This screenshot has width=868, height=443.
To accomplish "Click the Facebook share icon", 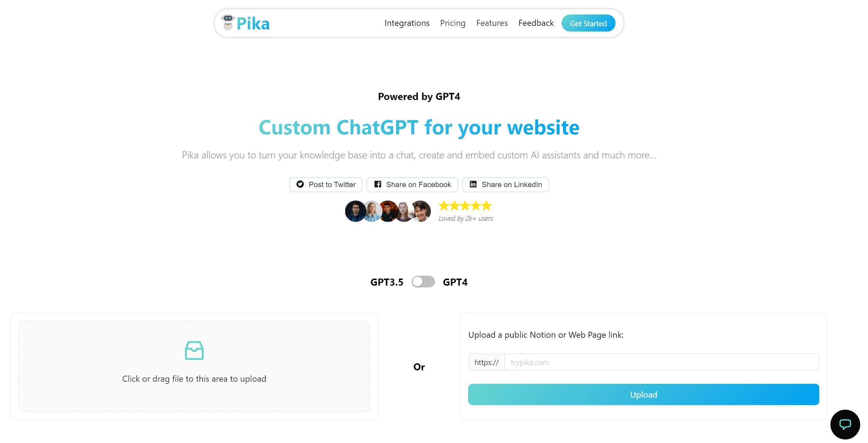I will (x=378, y=184).
